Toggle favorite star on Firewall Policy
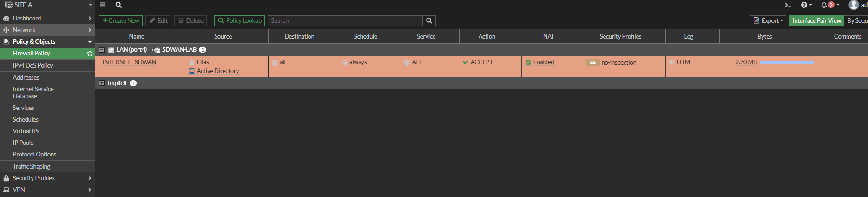868x197 pixels. click(90, 54)
